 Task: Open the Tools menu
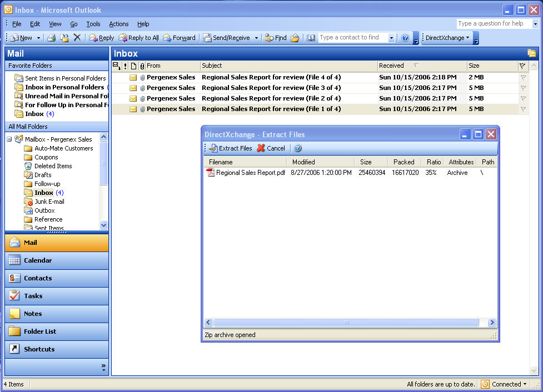[x=93, y=24]
